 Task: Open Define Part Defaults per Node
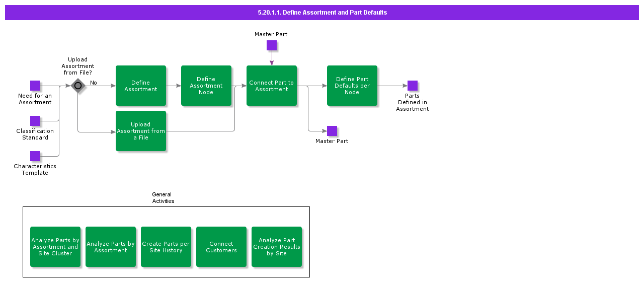[x=352, y=86]
